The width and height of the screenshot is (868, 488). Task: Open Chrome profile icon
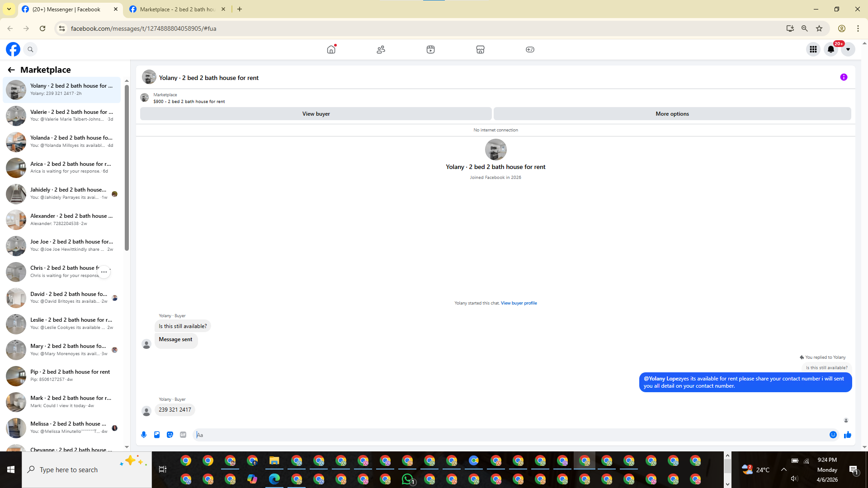click(842, 28)
